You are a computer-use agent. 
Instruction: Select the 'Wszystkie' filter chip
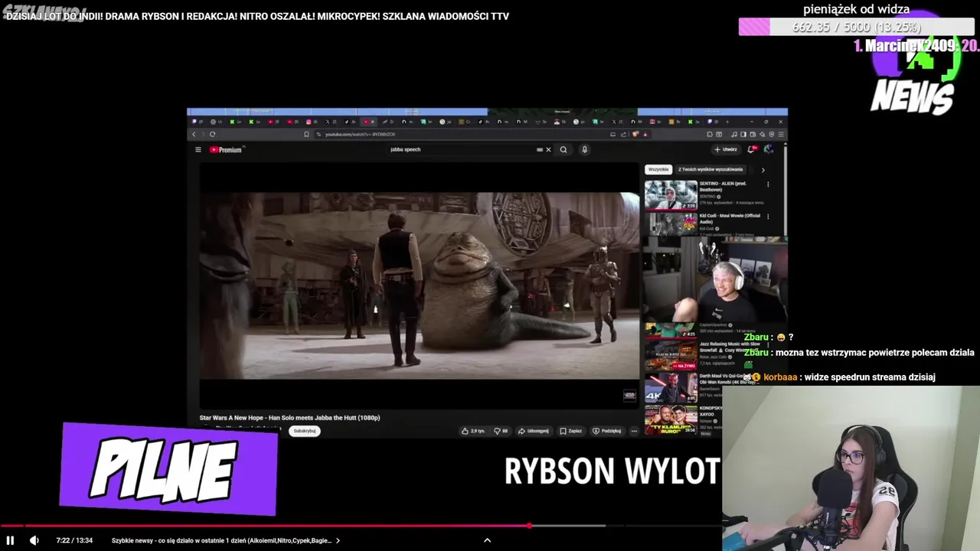coord(658,169)
